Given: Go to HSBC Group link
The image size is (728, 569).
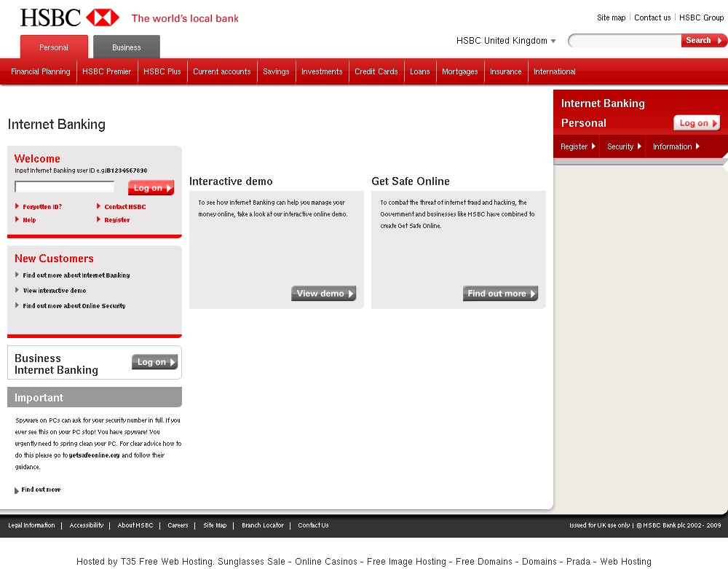Looking at the screenshot, I should pyautogui.click(x=701, y=17).
